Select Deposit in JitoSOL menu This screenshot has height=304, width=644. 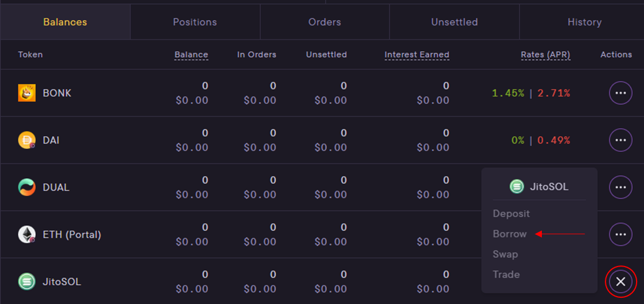(511, 214)
